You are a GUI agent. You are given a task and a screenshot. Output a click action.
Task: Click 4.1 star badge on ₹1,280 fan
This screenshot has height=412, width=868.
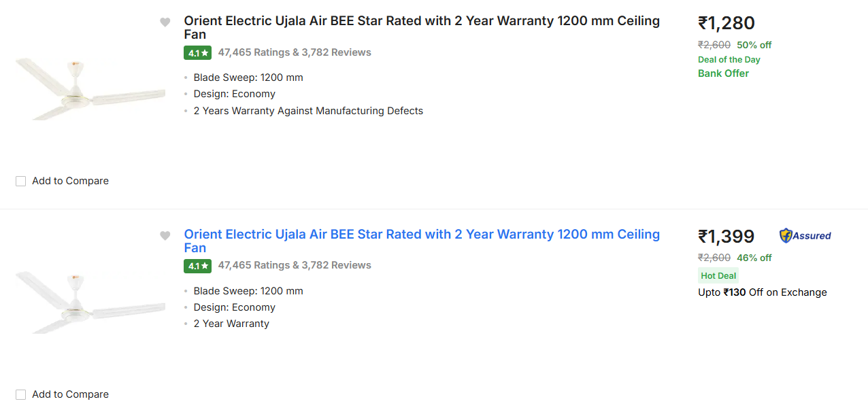tap(197, 52)
